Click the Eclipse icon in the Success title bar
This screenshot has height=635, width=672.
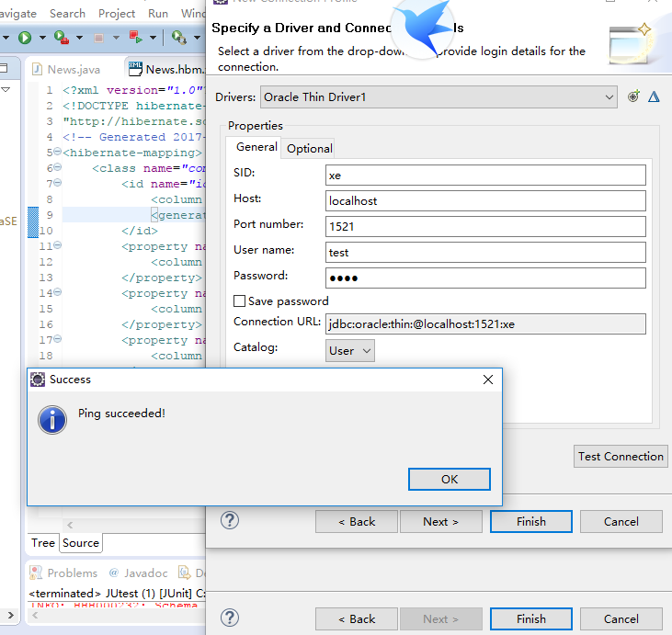coord(38,380)
